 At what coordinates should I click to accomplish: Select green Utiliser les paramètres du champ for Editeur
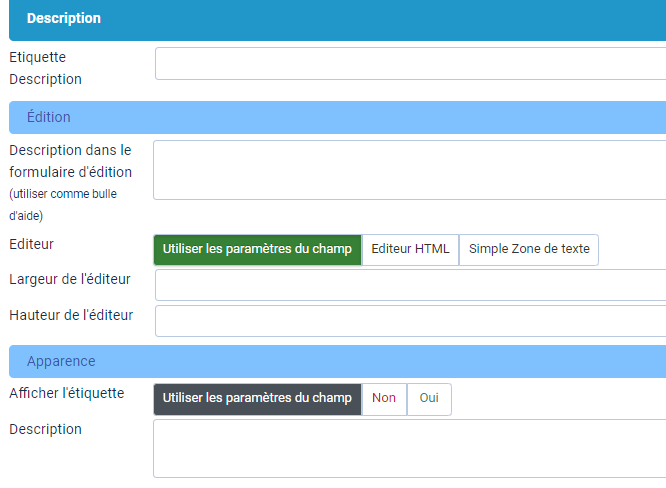(257, 249)
